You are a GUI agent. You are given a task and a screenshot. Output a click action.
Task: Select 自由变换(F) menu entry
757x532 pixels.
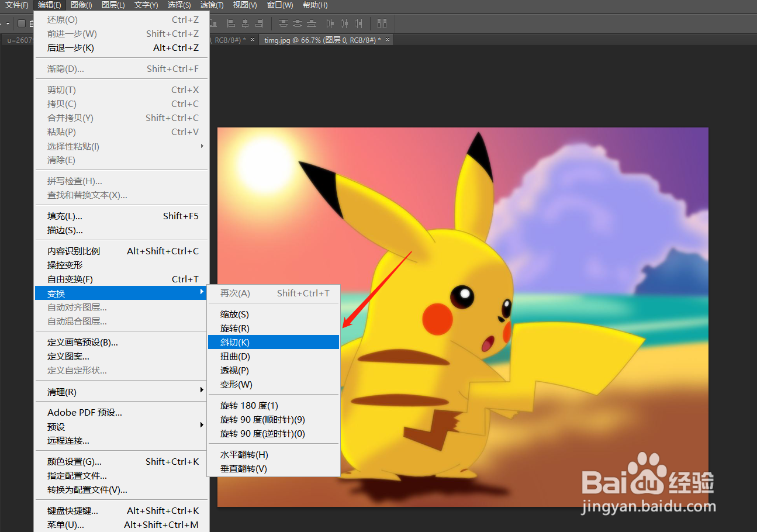pos(121,279)
